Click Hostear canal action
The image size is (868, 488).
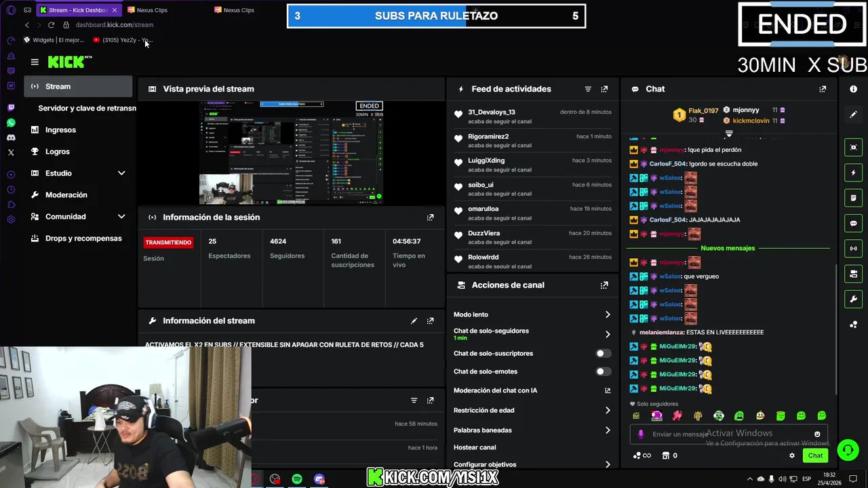pos(475,447)
